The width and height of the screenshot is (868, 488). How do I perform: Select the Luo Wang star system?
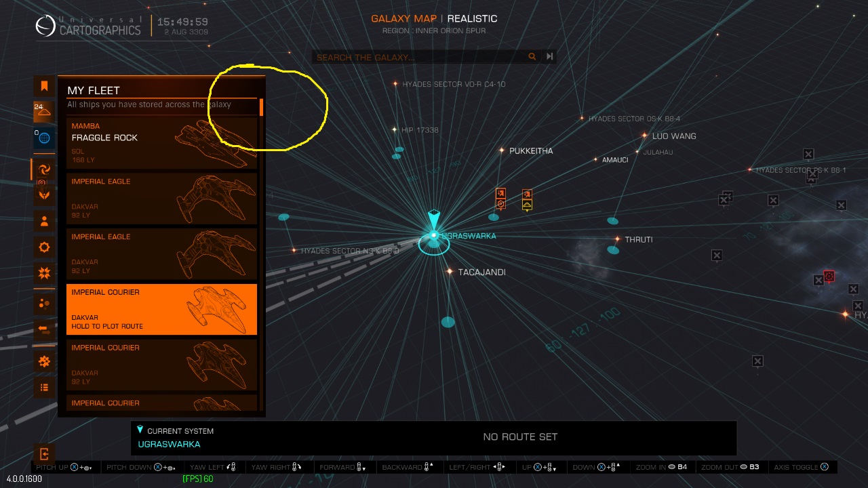click(x=669, y=136)
